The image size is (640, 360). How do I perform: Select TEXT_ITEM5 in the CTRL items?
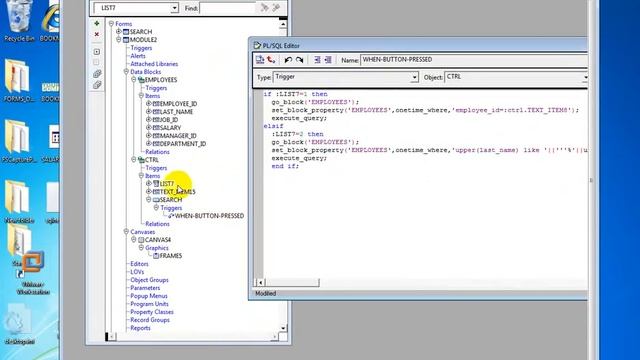[178, 192]
